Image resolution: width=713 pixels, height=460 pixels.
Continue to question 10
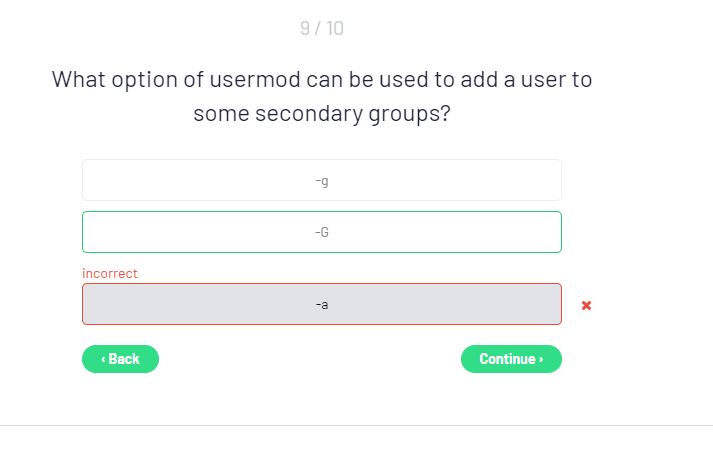coord(510,359)
